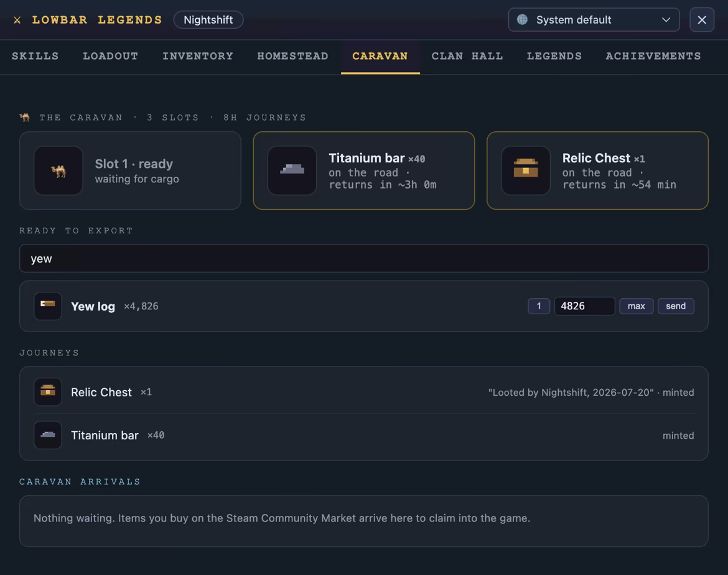This screenshot has height=575, width=728.
Task: Go to the Inventory tab
Action: tap(198, 56)
